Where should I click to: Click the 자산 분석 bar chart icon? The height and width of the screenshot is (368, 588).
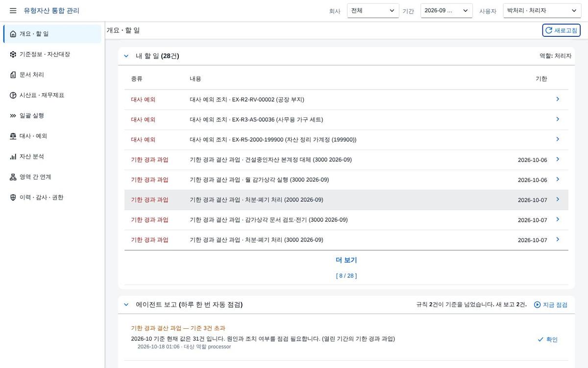click(x=13, y=157)
